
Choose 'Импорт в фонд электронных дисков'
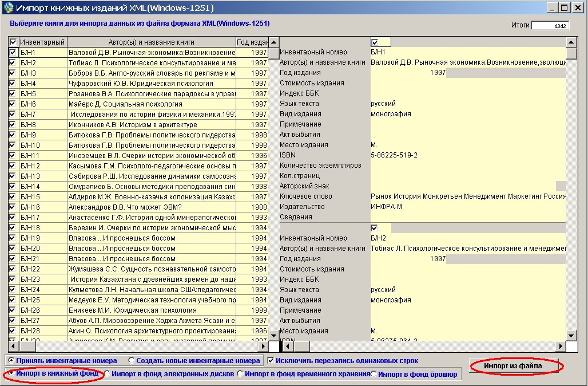(x=107, y=374)
